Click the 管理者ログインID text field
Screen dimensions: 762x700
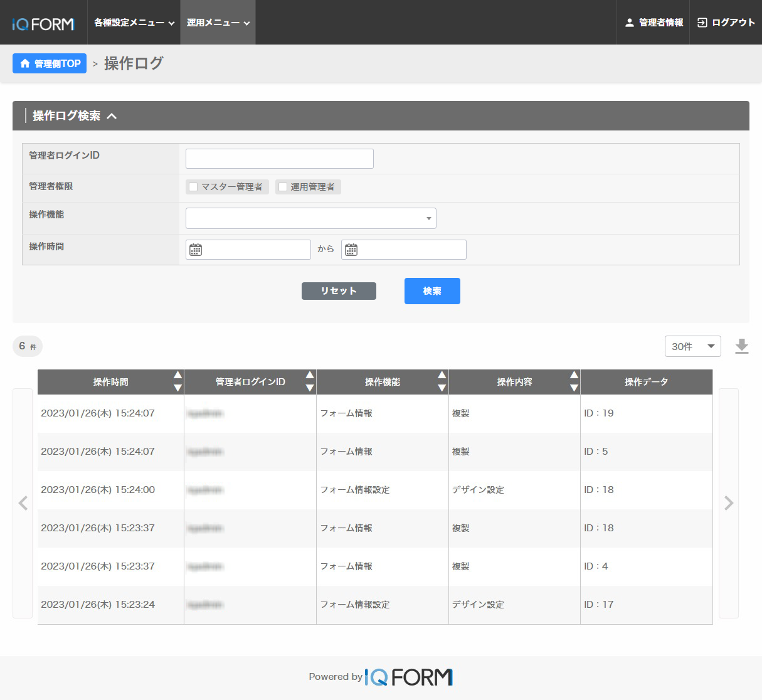point(279,159)
